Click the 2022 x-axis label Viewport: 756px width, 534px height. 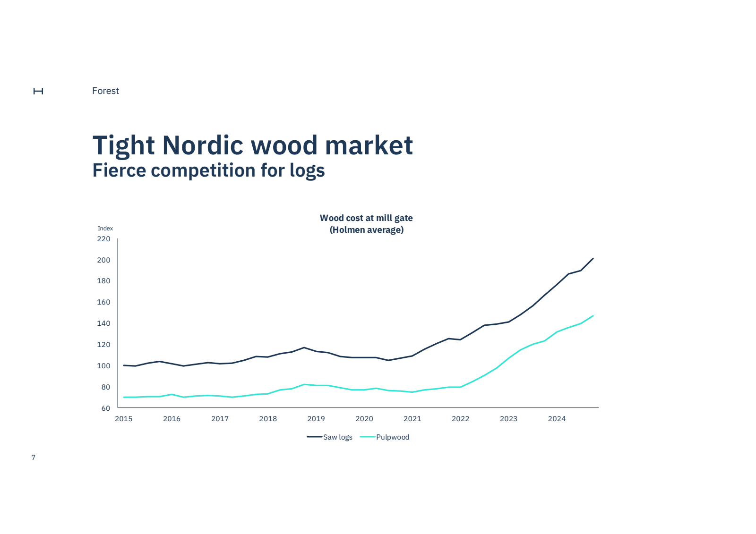[x=461, y=419]
